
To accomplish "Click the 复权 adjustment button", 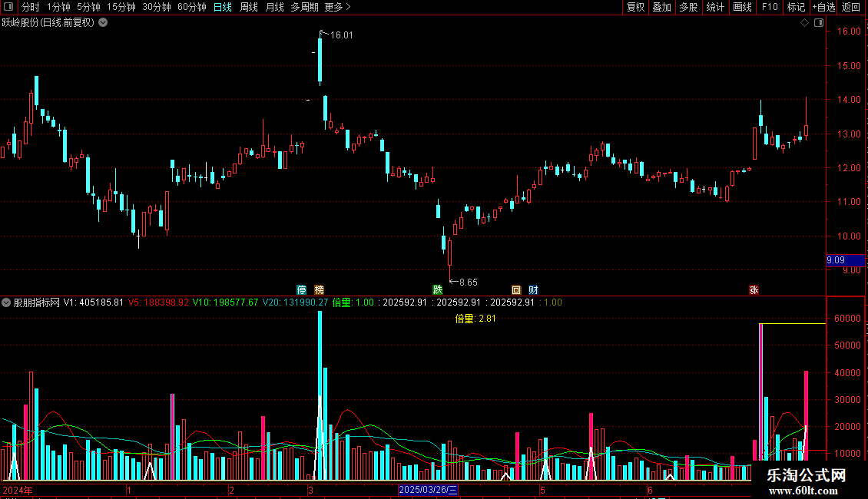I will pyautogui.click(x=635, y=7).
